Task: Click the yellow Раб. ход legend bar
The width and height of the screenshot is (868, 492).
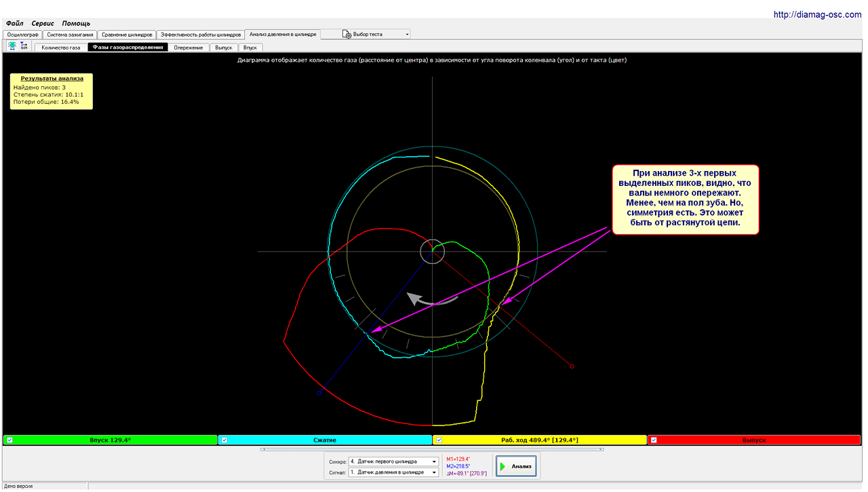Action: coord(540,440)
